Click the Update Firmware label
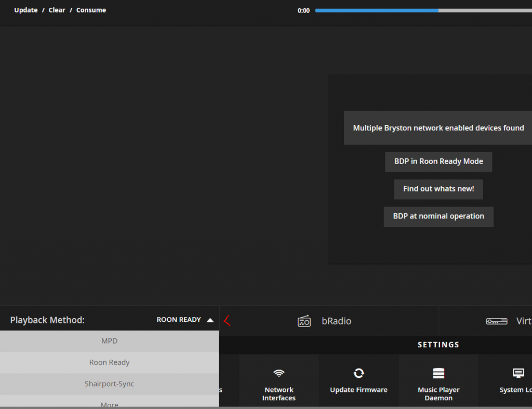 coord(358,390)
